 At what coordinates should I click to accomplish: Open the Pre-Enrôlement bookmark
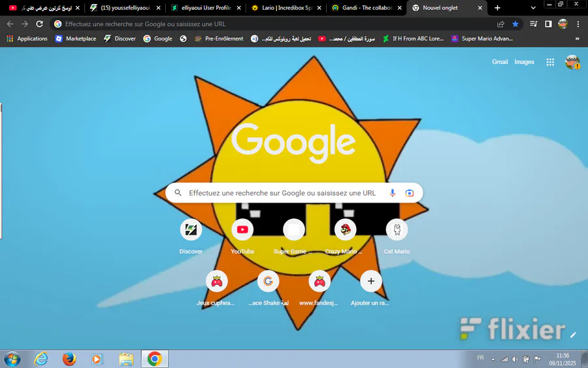[x=218, y=39]
